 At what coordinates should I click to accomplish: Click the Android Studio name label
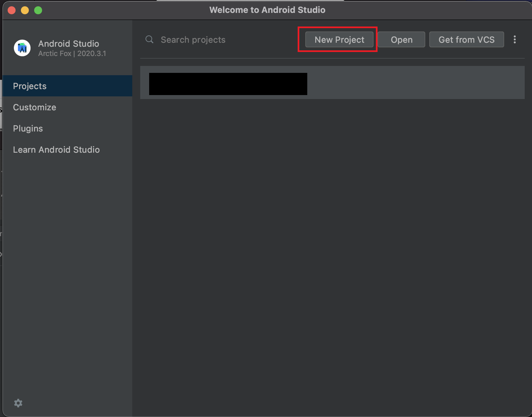coord(69,44)
